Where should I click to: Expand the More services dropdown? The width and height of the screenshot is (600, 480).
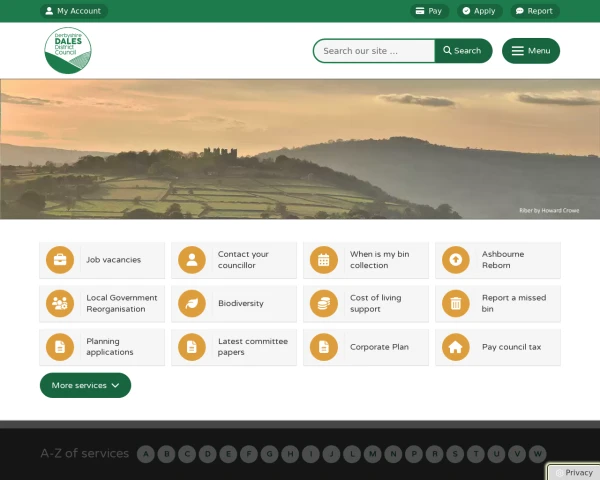(x=85, y=385)
